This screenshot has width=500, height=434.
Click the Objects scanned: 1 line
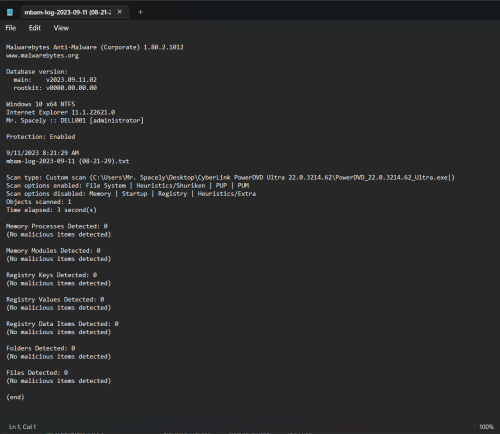(38, 202)
